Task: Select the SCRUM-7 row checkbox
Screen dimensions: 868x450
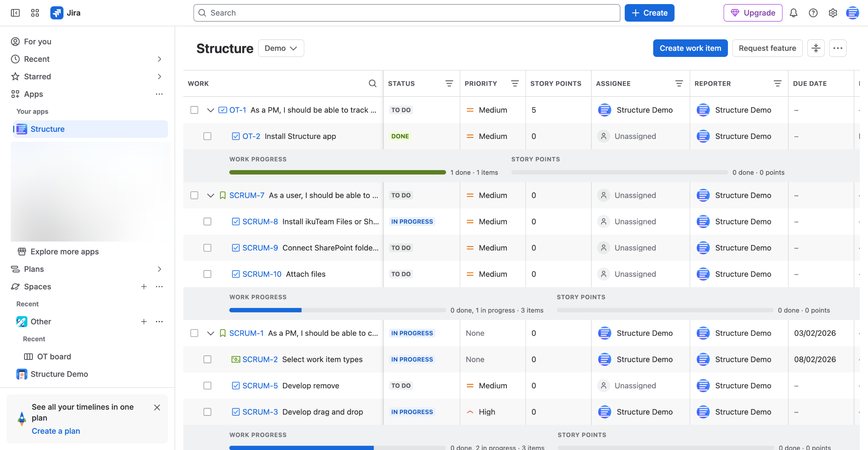Action: (x=194, y=196)
